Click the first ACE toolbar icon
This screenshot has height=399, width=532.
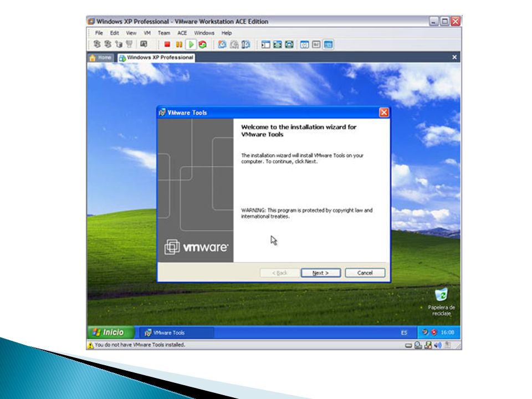pos(96,44)
